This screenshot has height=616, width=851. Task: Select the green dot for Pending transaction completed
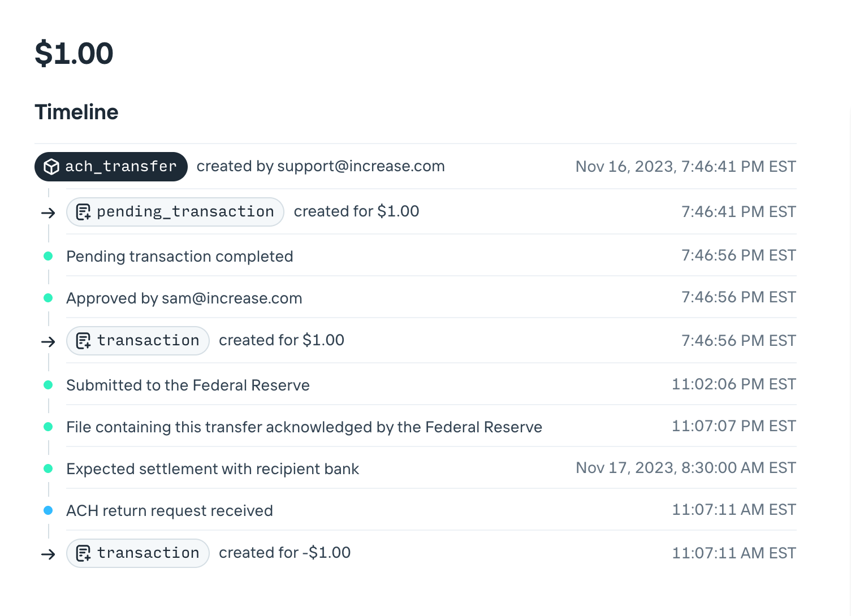coord(49,256)
